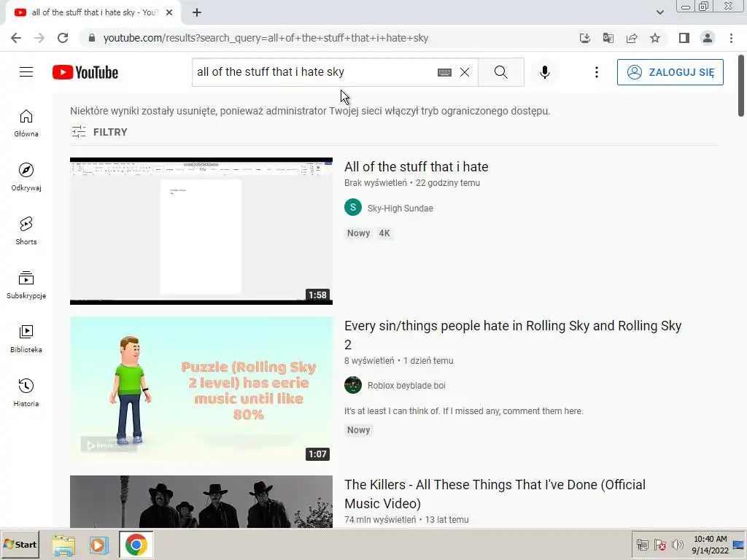
Task: Open Odkrywaj explore in sidebar
Action: (26, 177)
